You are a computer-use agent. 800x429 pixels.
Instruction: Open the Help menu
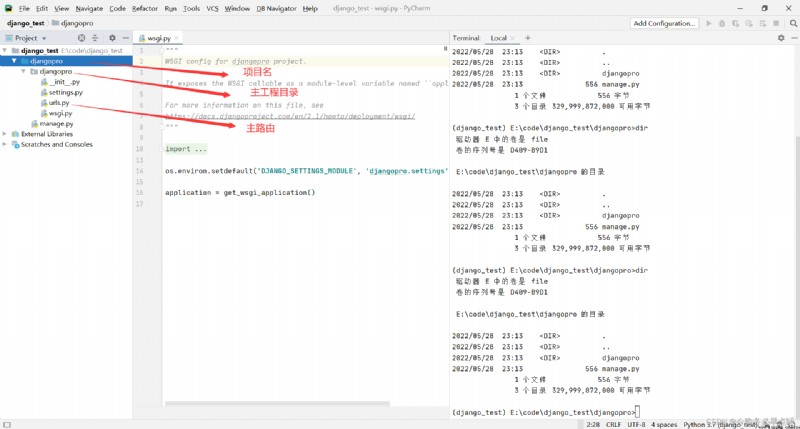coord(310,8)
